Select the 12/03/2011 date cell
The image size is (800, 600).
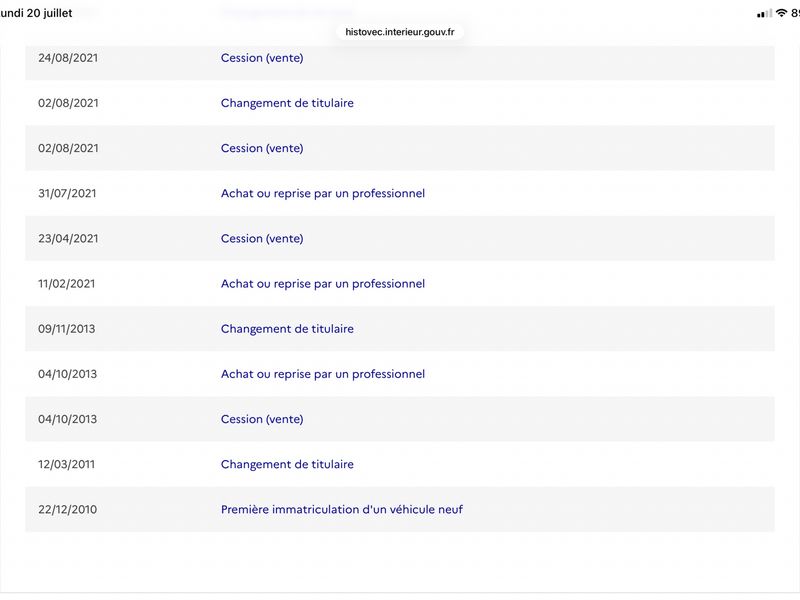tap(66, 464)
